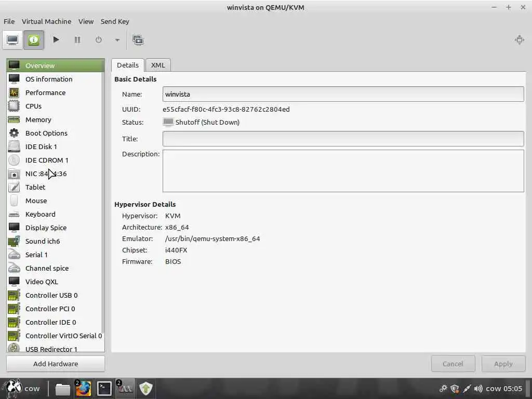Select the Memory hardware entry
532x399 pixels.
[x=55, y=120]
